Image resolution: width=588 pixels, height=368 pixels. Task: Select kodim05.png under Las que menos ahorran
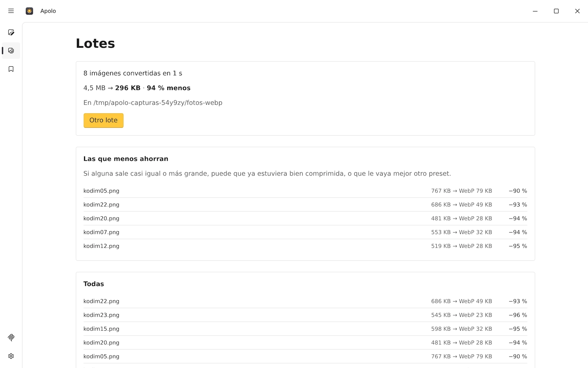click(x=305, y=191)
